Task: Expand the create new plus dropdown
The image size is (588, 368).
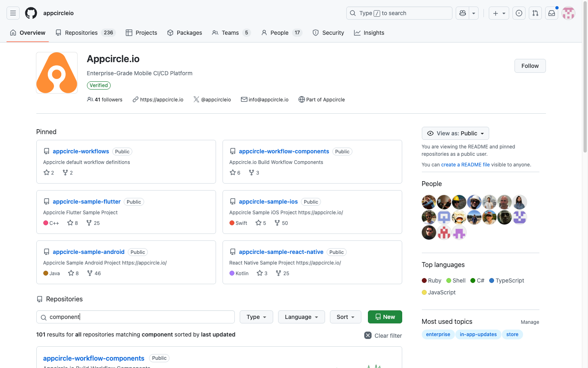Action: 499,13
